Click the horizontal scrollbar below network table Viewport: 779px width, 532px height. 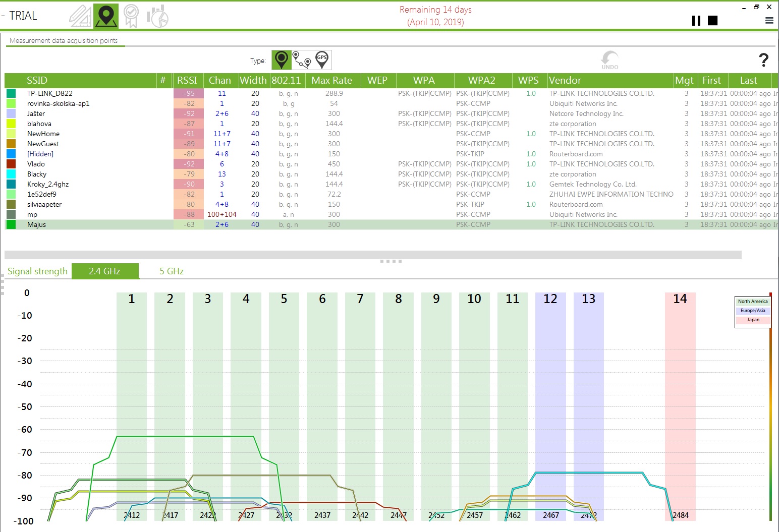pyautogui.click(x=372, y=255)
